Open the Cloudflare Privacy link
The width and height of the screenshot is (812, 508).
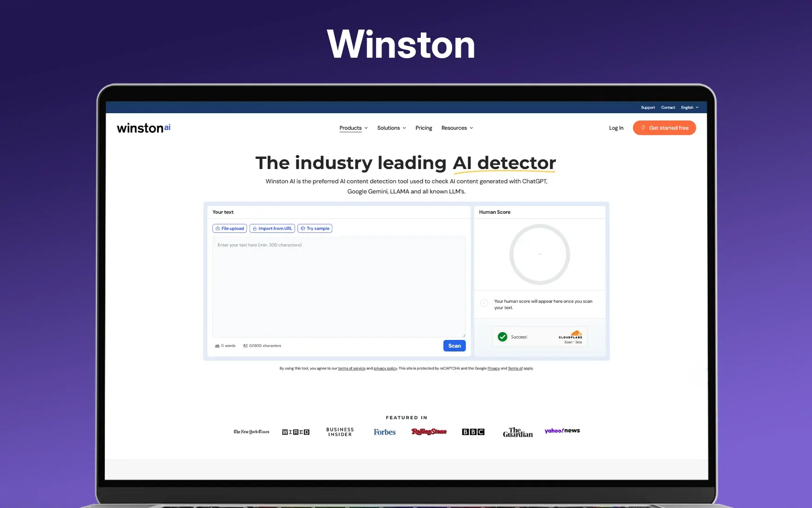point(568,342)
